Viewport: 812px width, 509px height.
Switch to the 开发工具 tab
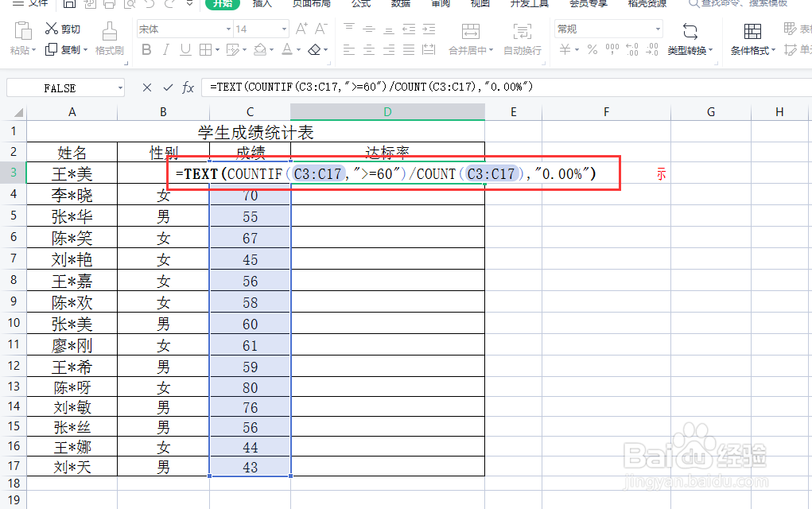(529, 3)
